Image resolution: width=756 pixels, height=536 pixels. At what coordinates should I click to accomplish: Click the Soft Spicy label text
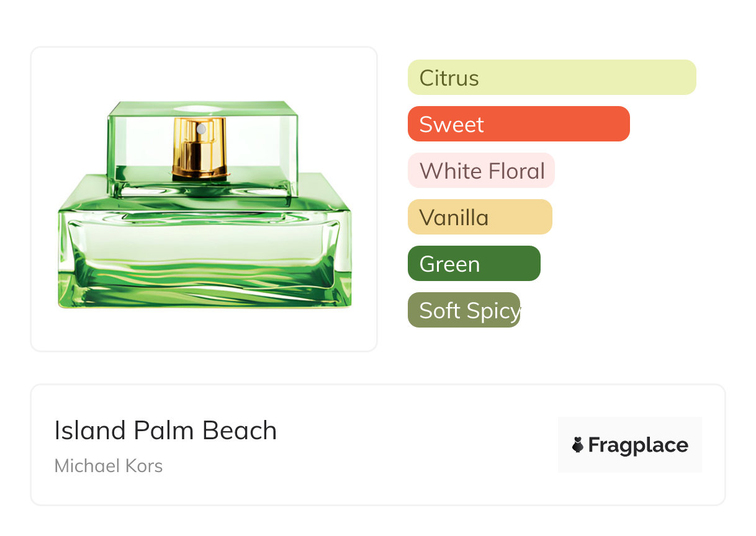[x=470, y=311]
